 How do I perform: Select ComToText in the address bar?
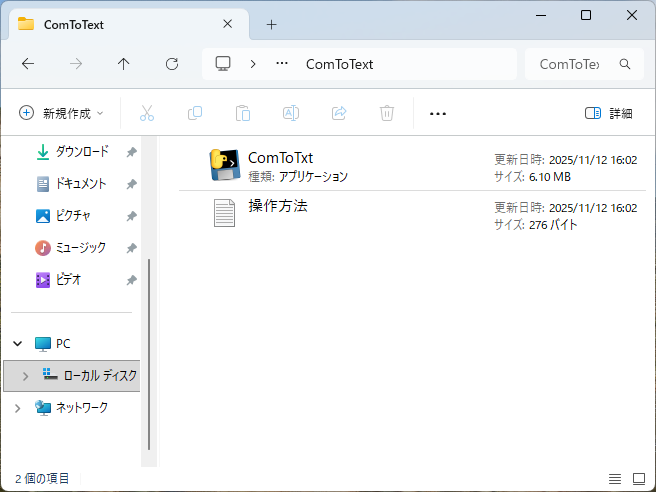pyautogui.click(x=339, y=64)
